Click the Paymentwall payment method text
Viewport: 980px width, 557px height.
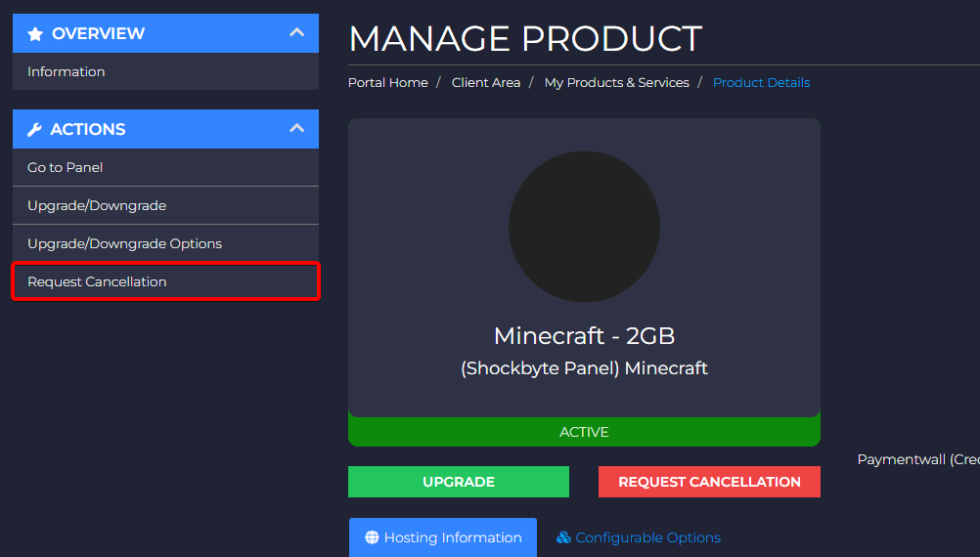pos(918,459)
